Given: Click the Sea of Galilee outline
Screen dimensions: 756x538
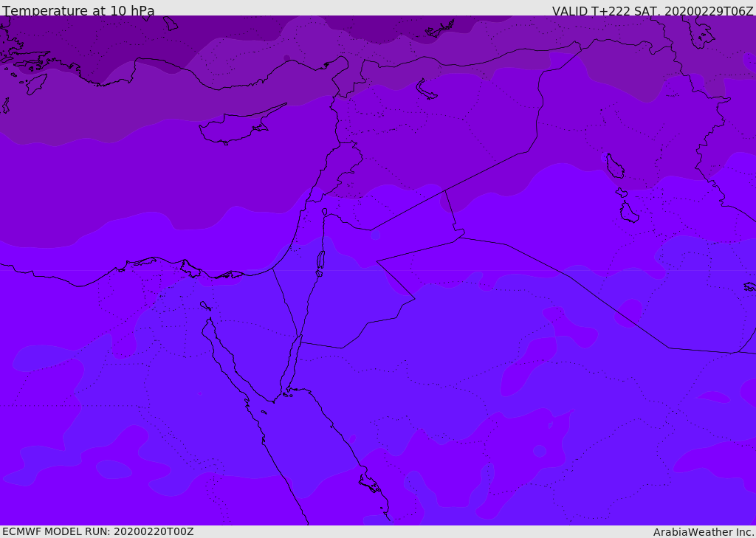Looking at the screenshot, I should click(x=325, y=212).
